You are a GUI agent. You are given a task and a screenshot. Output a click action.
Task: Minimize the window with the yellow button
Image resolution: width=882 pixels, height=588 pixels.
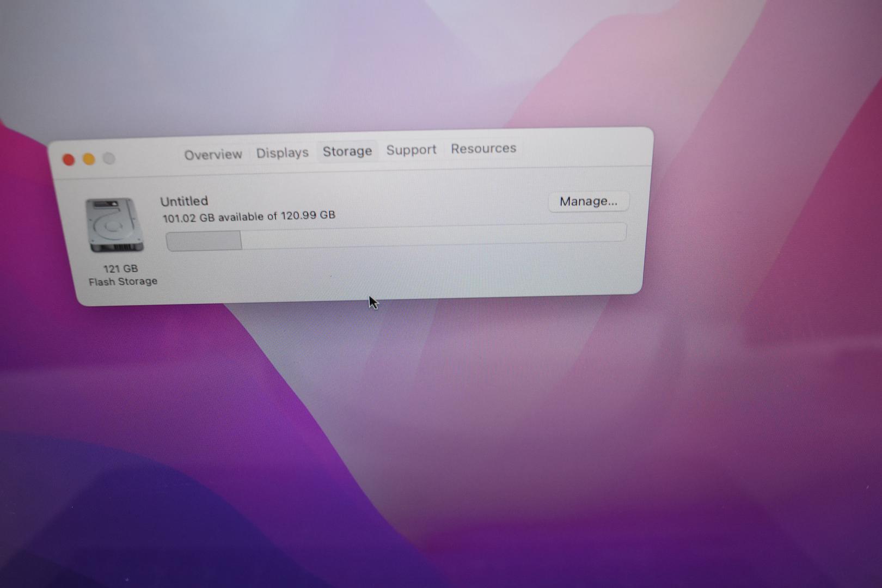click(x=89, y=159)
